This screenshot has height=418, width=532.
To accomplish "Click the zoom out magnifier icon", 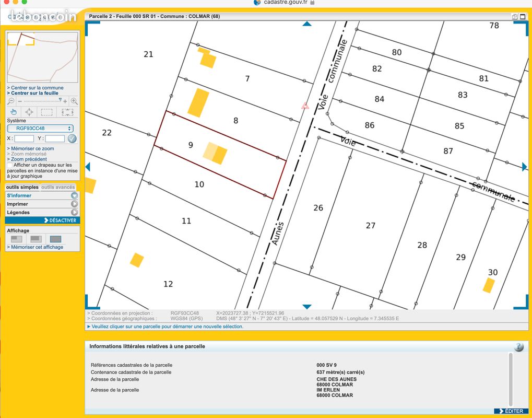I will (x=11, y=101).
